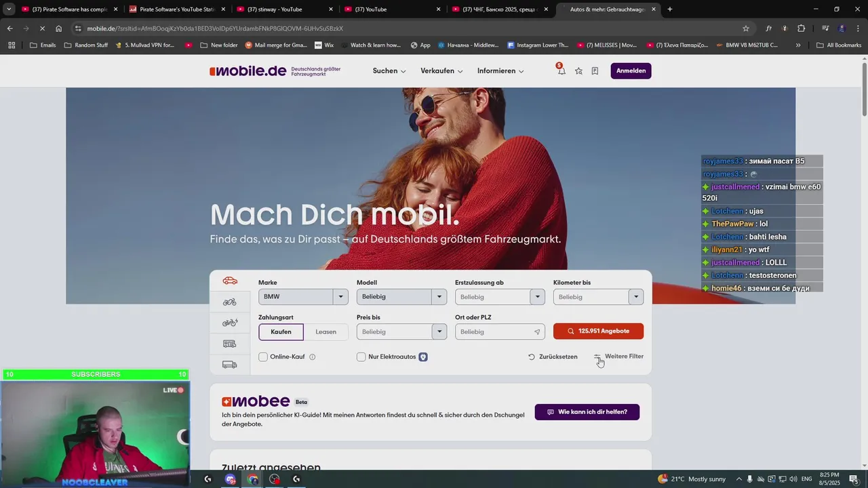868x488 pixels.
Task: Click the mobile.de logo
Action: [x=248, y=71]
